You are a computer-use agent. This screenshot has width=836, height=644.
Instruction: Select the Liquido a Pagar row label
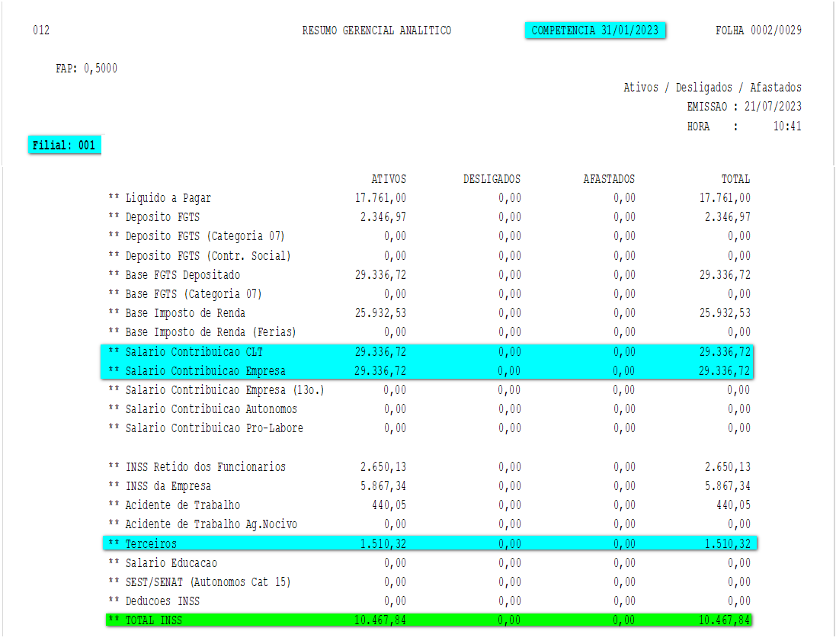(x=159, y=198)
